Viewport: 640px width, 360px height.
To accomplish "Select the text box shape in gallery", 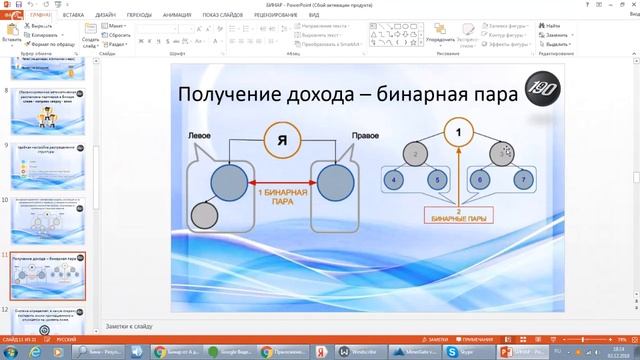I will 373,26.
